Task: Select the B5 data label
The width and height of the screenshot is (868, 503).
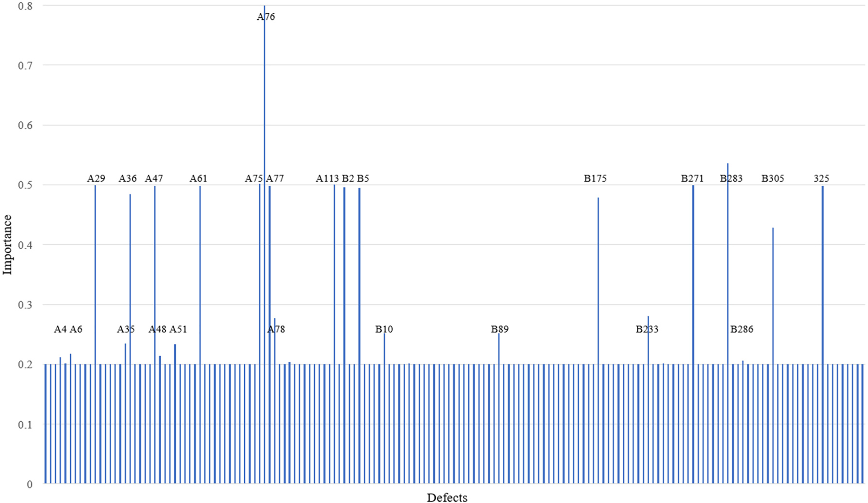Action: (363, 178)
